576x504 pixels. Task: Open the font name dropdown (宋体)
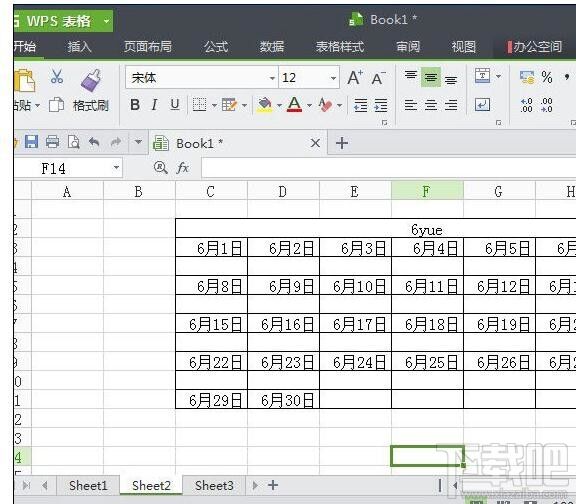tap(272, 78)
